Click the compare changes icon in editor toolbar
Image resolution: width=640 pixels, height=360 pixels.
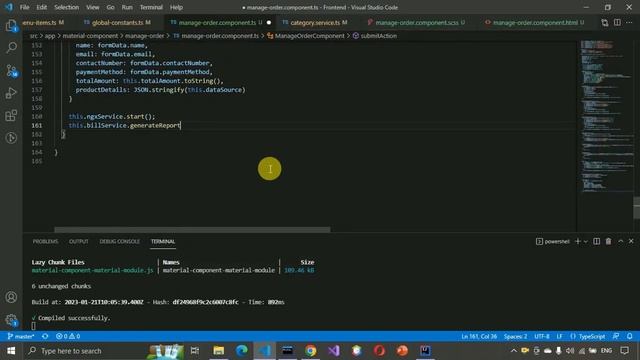604,22
